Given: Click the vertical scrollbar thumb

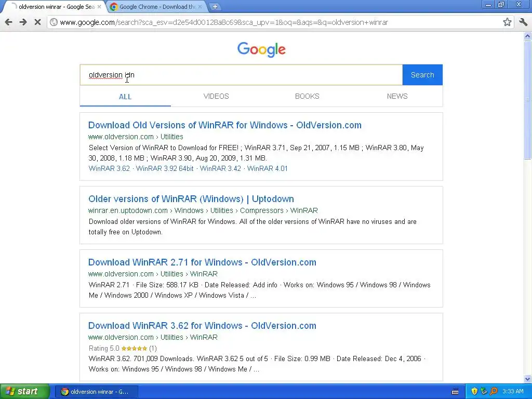Looking at the screenshot, I should 528,99.
